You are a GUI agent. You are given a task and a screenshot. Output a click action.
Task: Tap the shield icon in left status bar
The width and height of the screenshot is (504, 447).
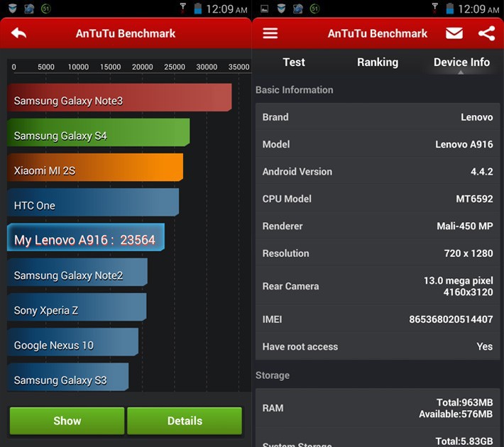coord(13,9)
